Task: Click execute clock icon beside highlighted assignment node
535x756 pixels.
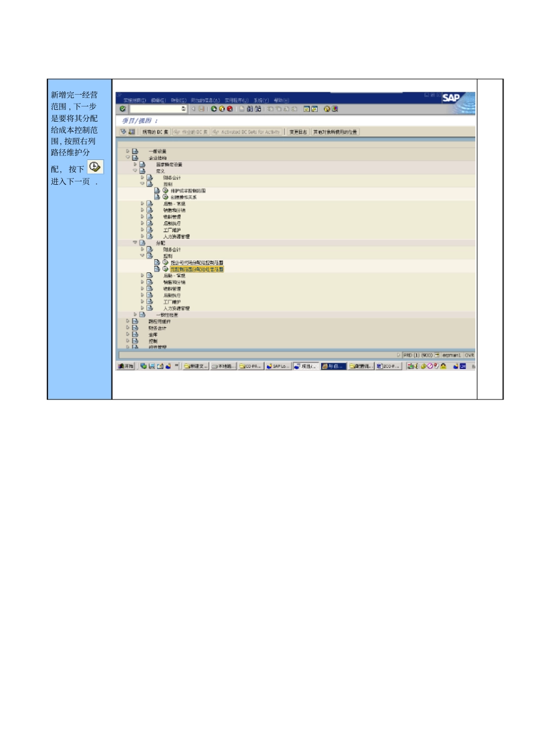Action: (166, 269)
